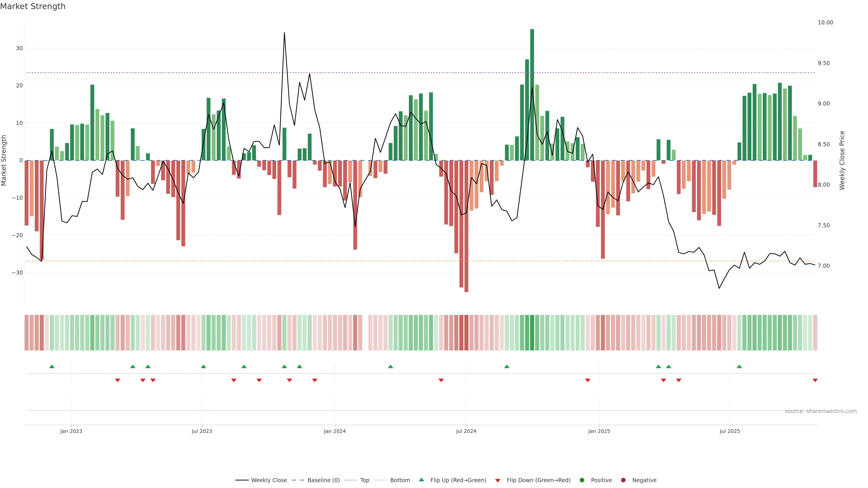Click the Positive green circle legend icon
The width and height of the screenshot is (868, 488).
point(582,480)
